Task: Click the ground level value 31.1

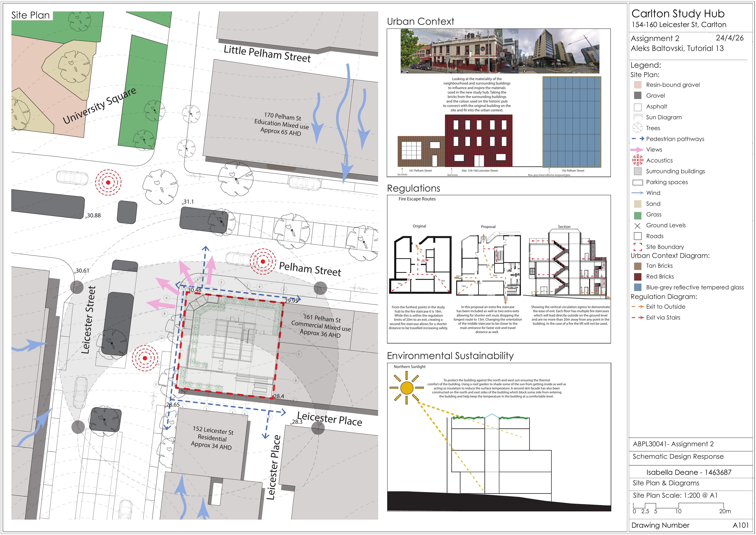Action: [189, 202]
